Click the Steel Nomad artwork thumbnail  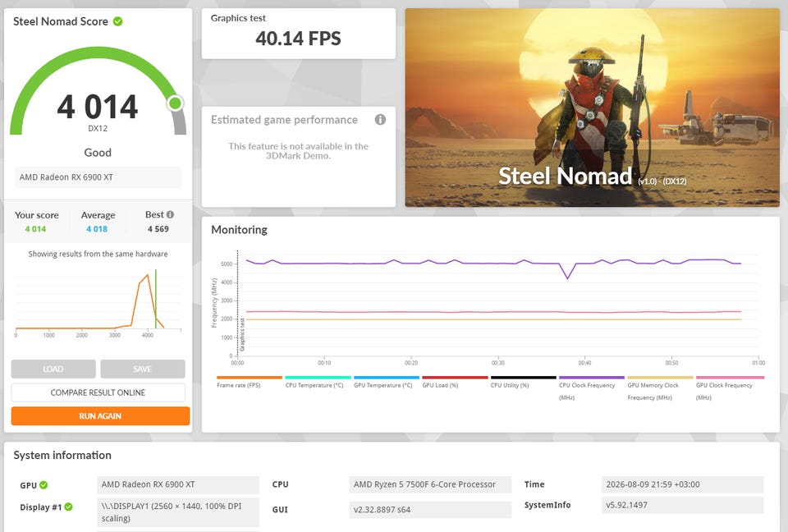pos(593,107)
